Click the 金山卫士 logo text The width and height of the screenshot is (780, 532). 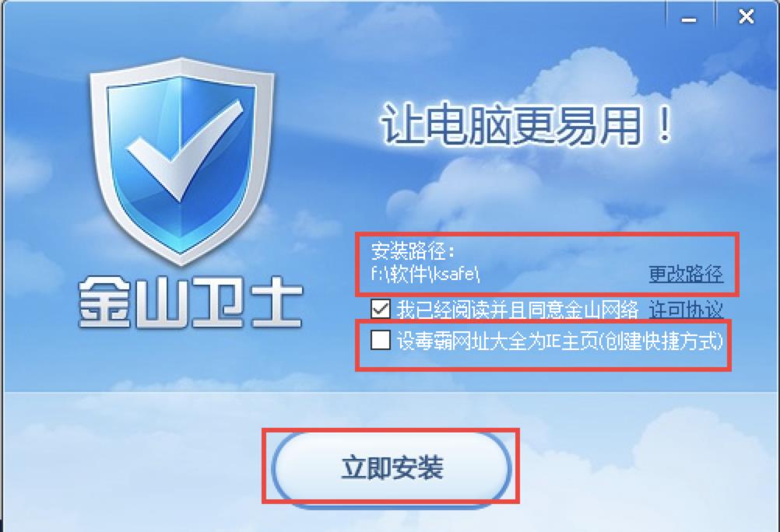(191, 304)
